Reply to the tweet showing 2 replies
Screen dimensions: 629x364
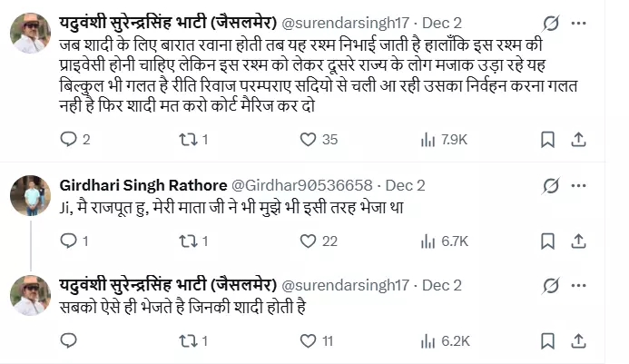click(69, 140)
